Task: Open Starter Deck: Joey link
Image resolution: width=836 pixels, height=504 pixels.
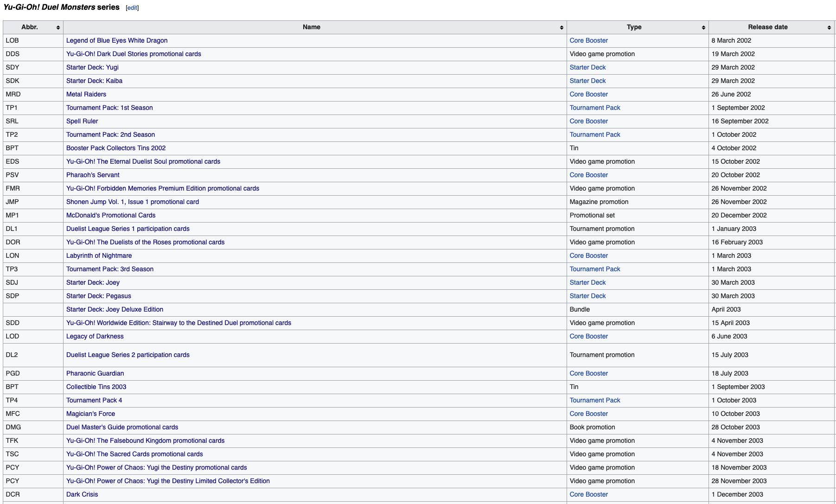Action: click(93, 283)
